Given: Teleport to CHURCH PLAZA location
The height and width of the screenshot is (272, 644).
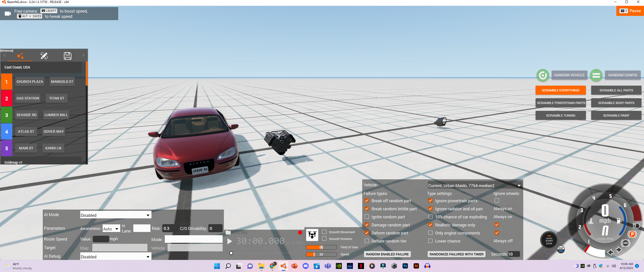Looking at the screenshot, I should (x=30, y=82).
